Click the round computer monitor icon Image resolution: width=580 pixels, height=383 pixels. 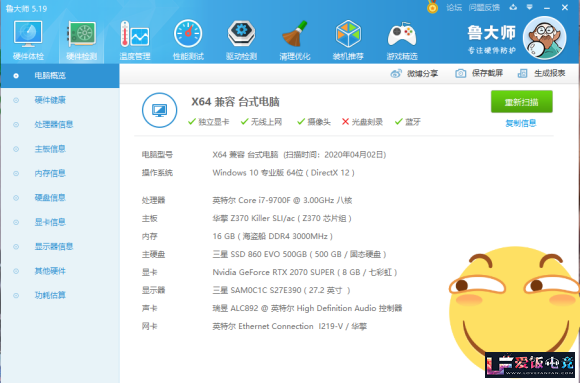coord(159,110)
